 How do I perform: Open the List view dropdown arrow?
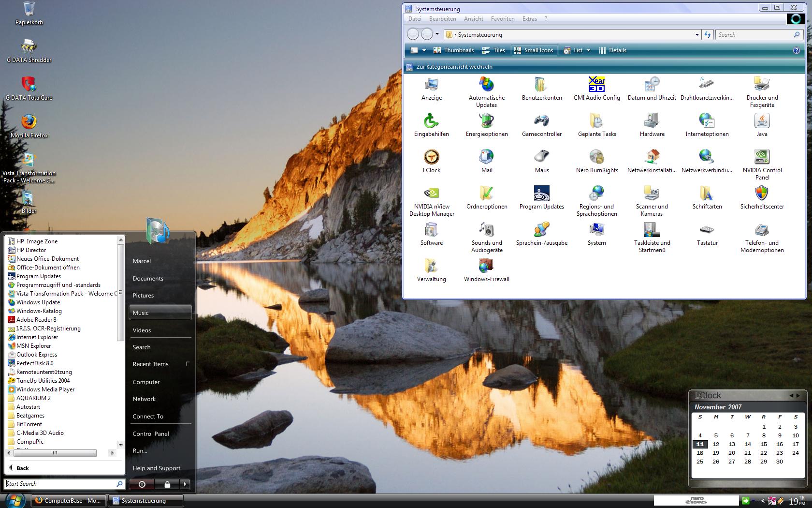click(x=588, y=50)
